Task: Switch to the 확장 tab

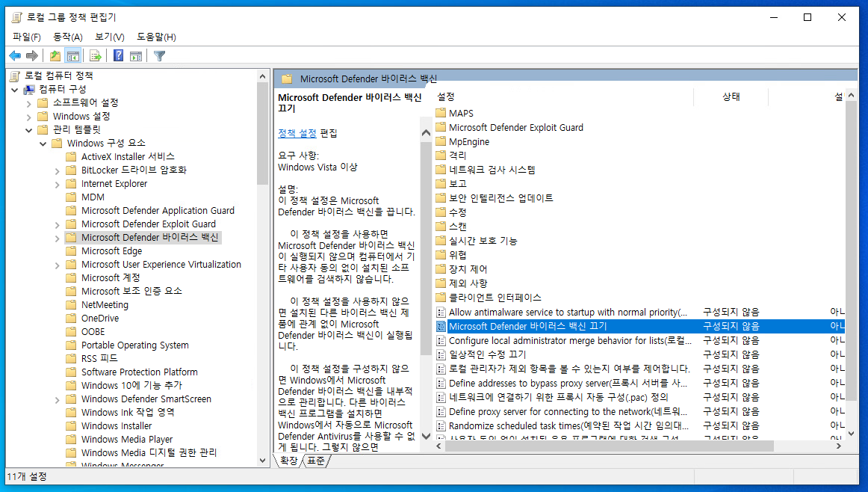Action: (x=288, y=461)
